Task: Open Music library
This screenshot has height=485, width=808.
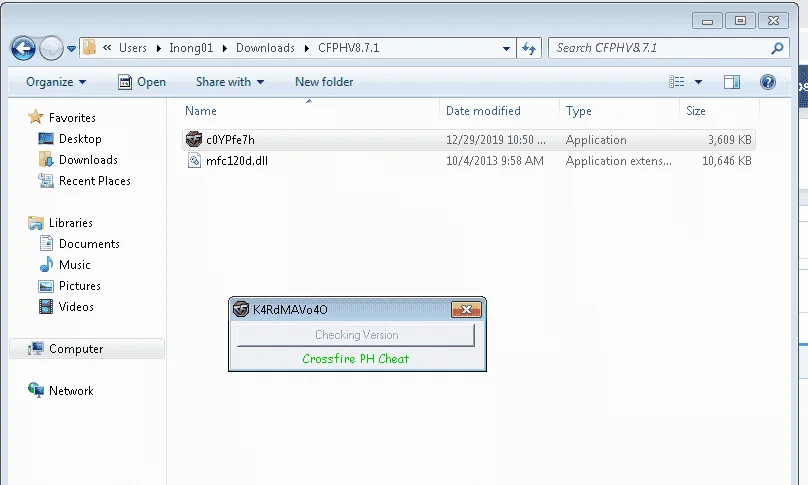Action: (75, 265)
